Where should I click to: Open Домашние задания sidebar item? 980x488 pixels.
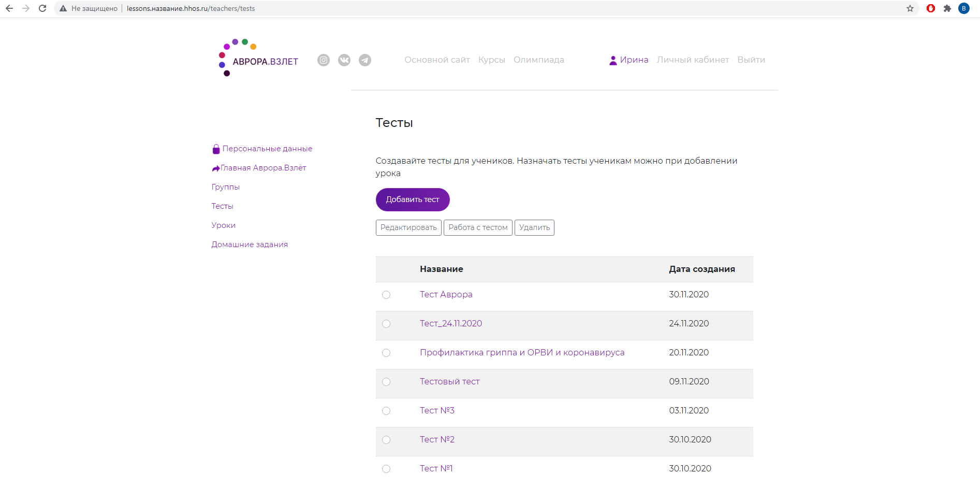tap(249, 245)
